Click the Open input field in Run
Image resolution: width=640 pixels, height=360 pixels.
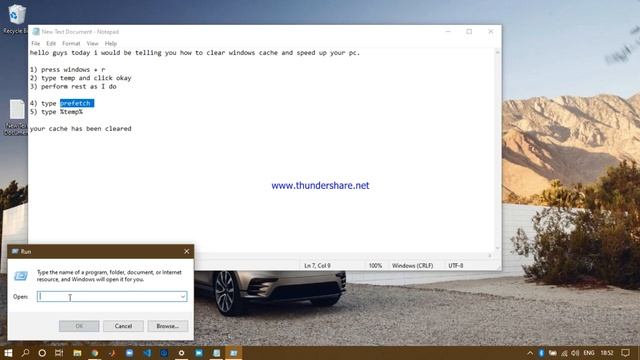pos(112,296)
